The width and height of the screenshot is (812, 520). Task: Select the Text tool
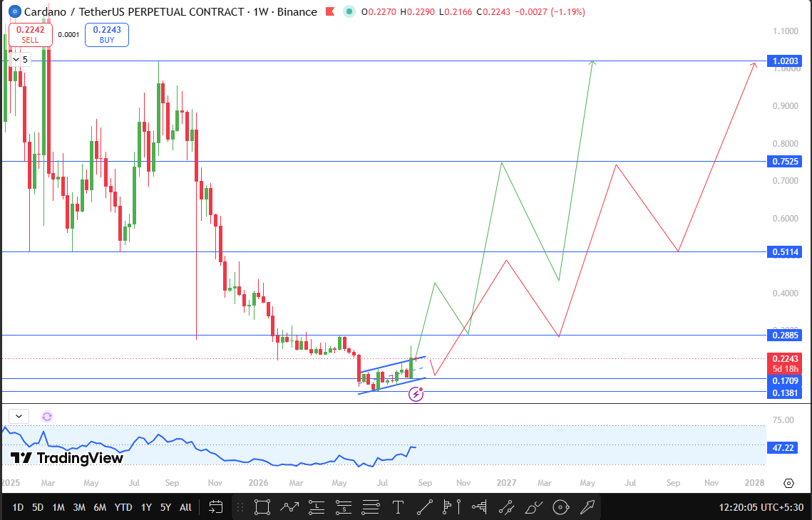[398, 507]
